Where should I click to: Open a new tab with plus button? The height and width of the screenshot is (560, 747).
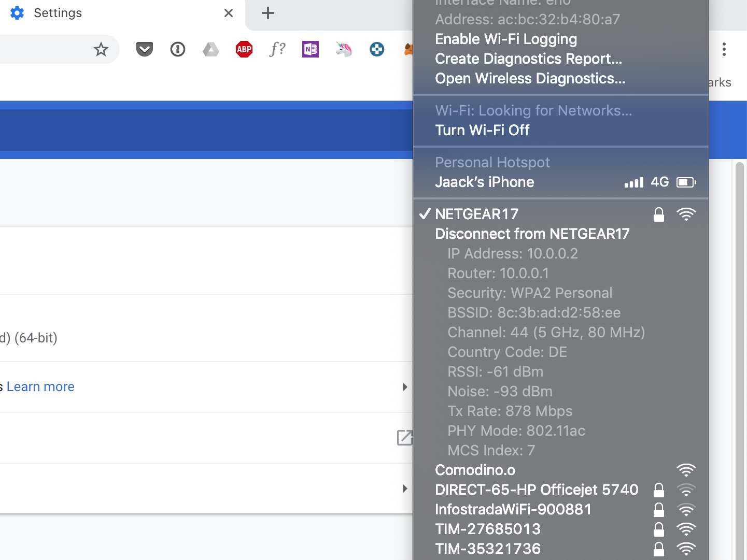coord(268,13)
